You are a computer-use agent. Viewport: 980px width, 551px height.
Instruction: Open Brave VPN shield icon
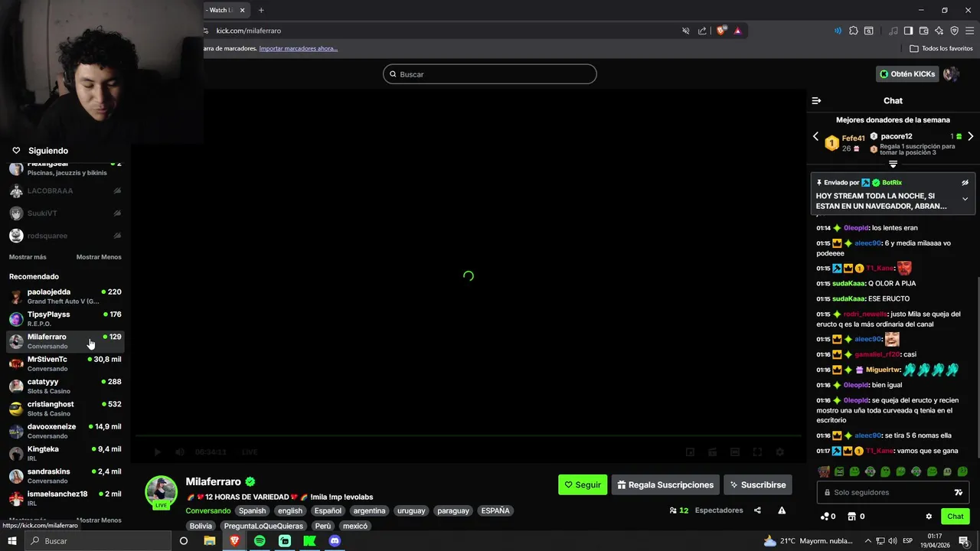coord(954,31)
